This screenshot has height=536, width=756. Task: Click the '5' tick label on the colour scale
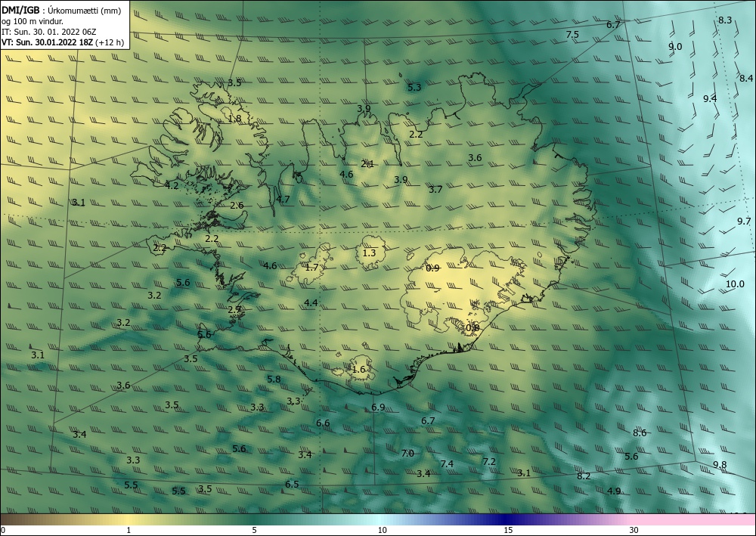(x=254, y=530)
